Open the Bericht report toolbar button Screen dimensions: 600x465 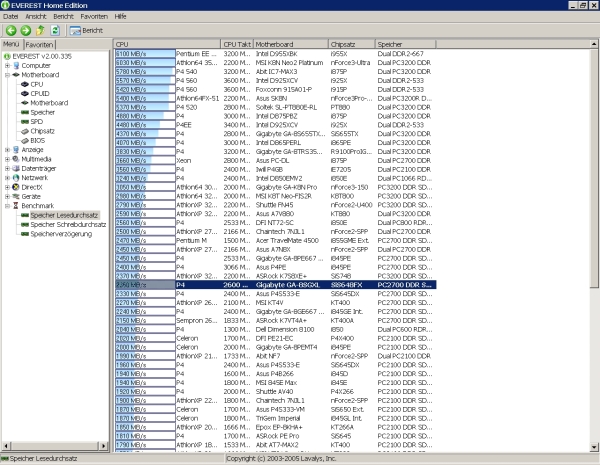(x=86, y=30)
